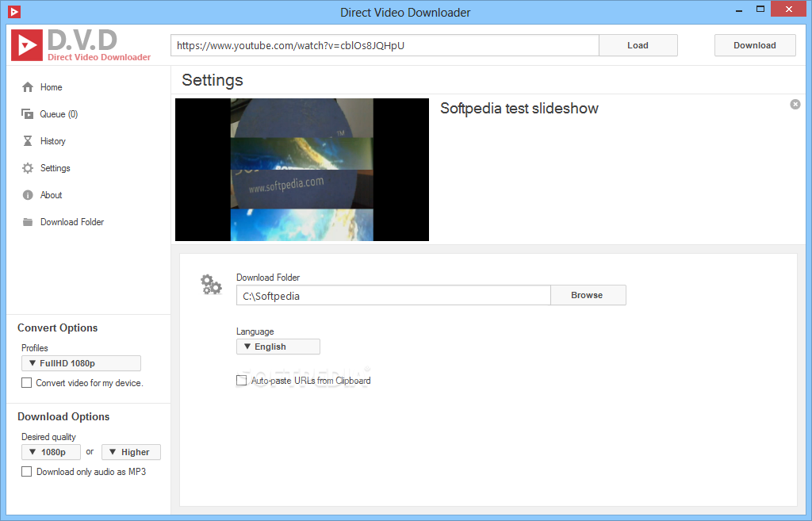Maximize the Direct Video Downloader window
Screen dimensions: 812x521
tap(760, 10)
